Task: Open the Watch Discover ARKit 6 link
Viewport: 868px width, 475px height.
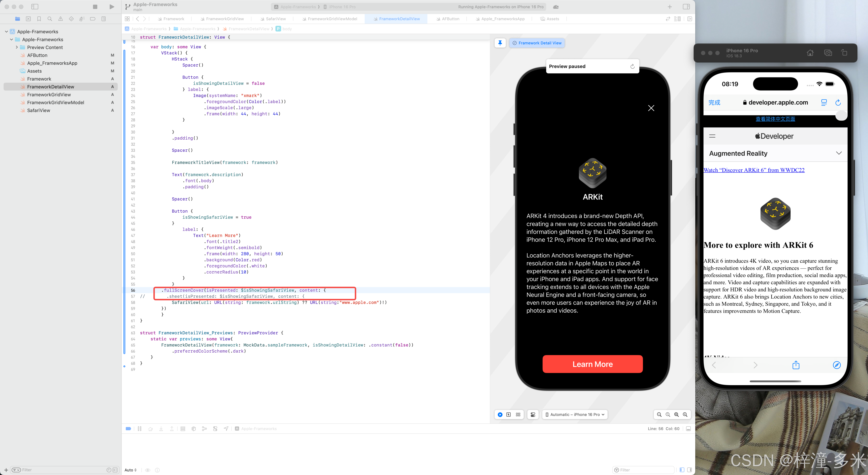Action: [754, 170]
